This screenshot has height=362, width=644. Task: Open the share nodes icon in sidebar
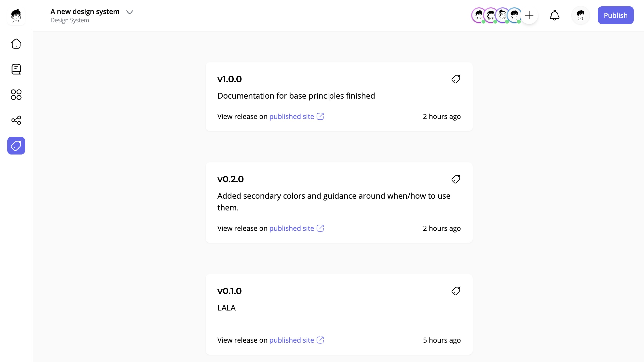pyautogui.click(x=16, y=120)
